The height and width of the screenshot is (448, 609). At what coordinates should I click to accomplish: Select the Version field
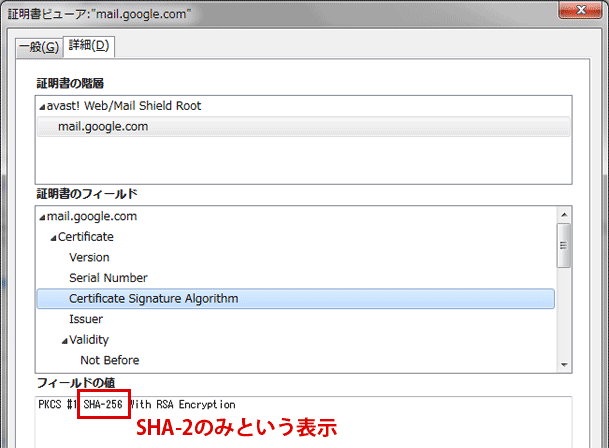89,257
